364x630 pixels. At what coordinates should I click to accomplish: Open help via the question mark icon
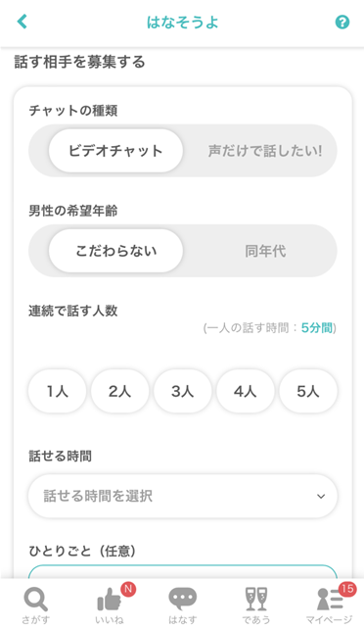[341, 22]
